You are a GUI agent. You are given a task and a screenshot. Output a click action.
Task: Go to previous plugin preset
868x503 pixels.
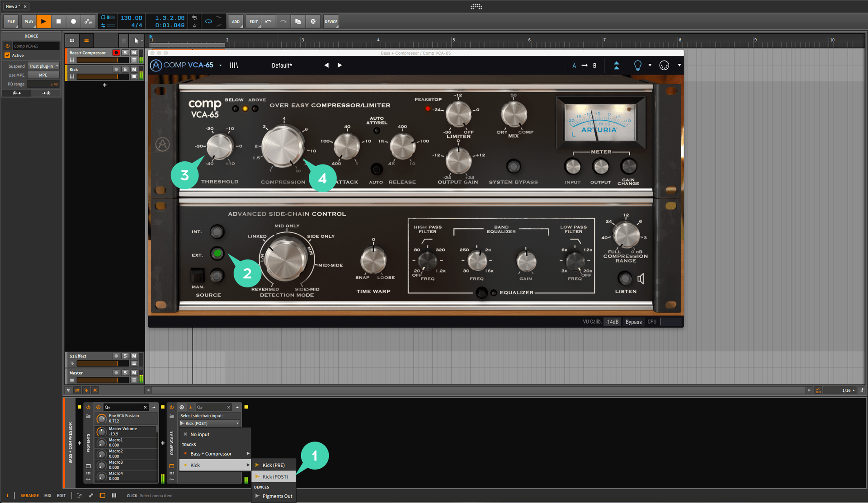[x=326, y=65]
